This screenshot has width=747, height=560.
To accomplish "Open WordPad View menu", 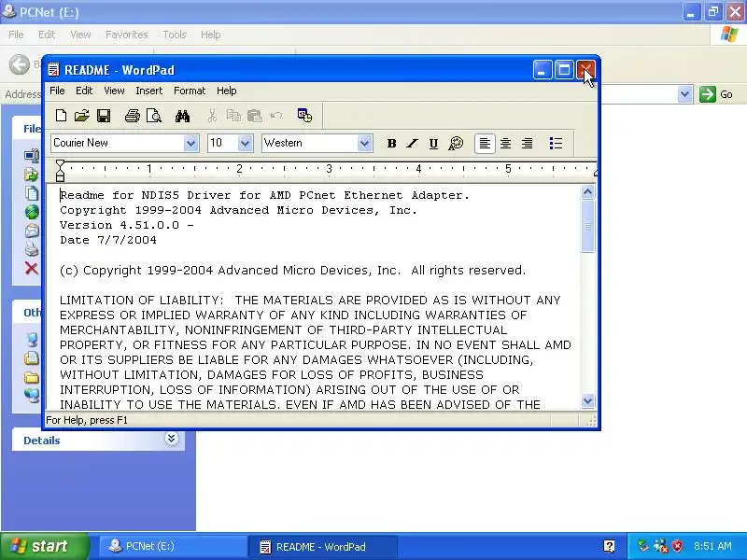I will [114, 91].
